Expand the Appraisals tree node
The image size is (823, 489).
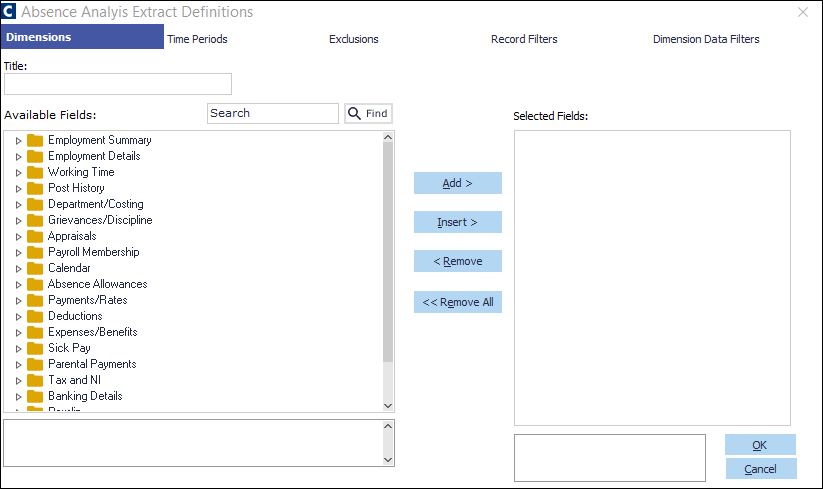[18, 237]
